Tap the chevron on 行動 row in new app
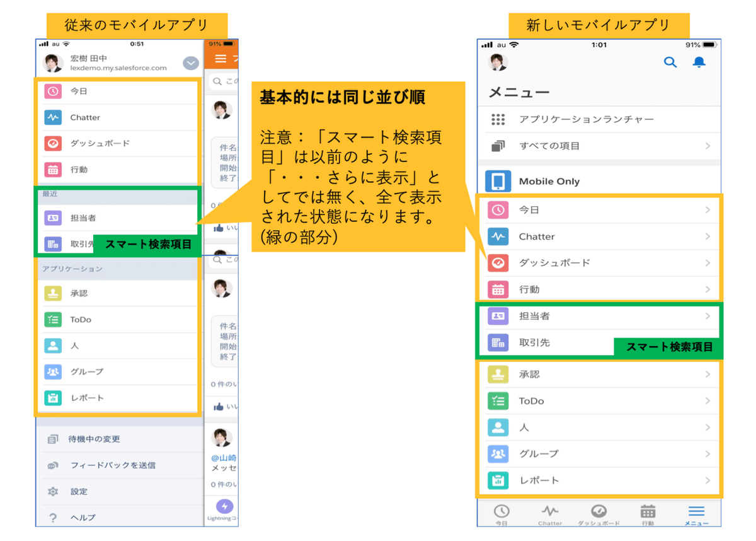Viewport: 756px width, 541px height. (708, 289)
